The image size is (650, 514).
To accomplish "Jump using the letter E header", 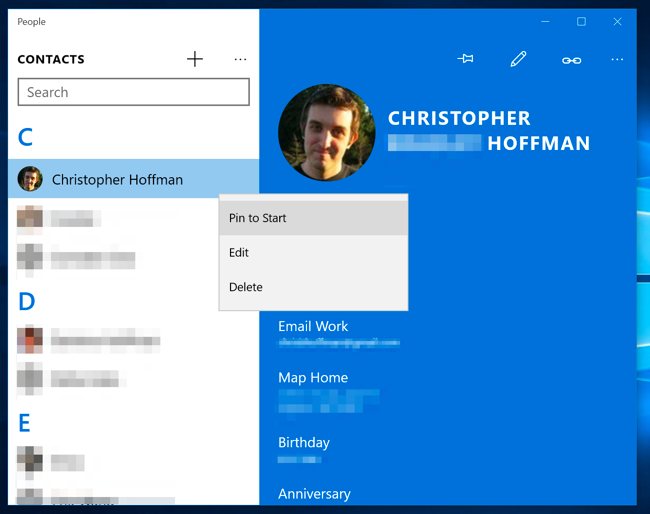I will tap(24, 423).
